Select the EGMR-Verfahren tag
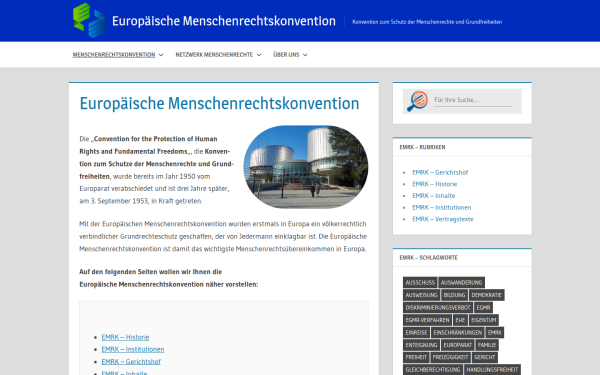 click(427, 320)
